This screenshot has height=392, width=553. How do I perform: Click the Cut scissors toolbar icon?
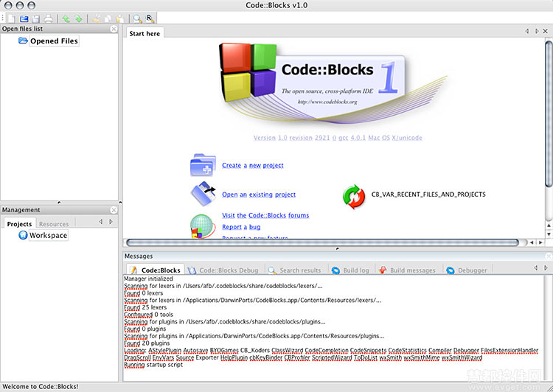[96, 18]
